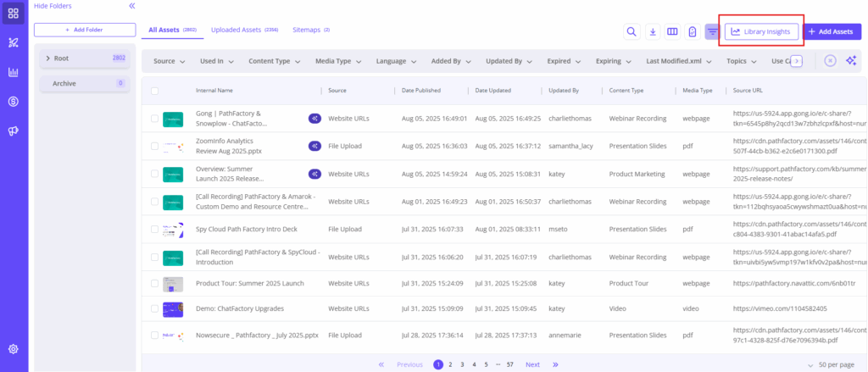Screen dimensions: 868x372
Task: Go to page 3
Action: (x=462, y=365)
